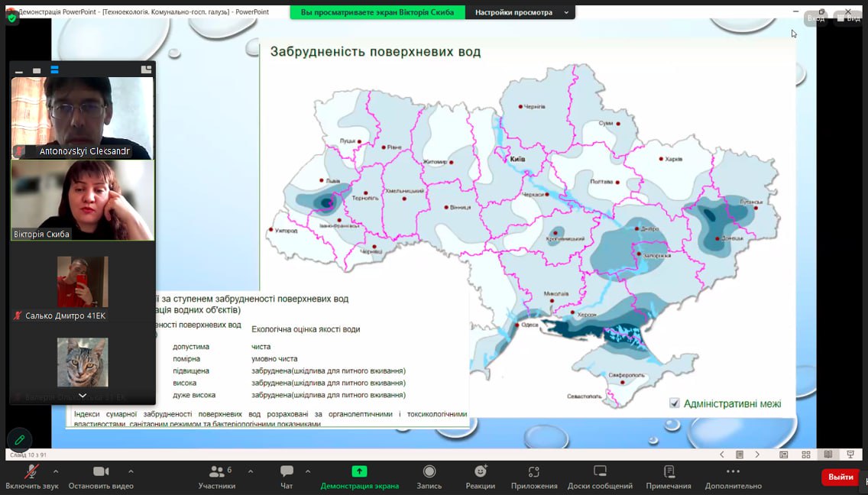
Task: Open Настройки просмотра dropdown
Action: click(521, 12)
